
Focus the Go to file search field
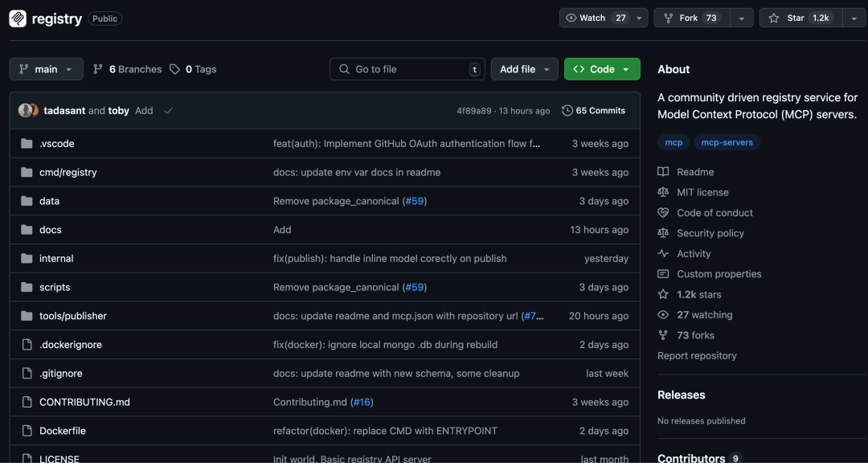pyautogui.click(x=407, y=69)
